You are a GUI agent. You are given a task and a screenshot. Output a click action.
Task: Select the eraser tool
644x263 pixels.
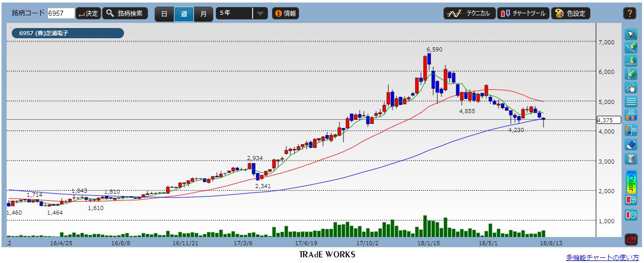(631, 144)
